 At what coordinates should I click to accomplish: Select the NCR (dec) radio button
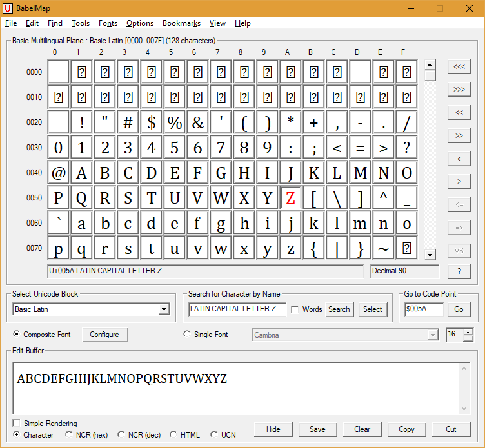121,434
